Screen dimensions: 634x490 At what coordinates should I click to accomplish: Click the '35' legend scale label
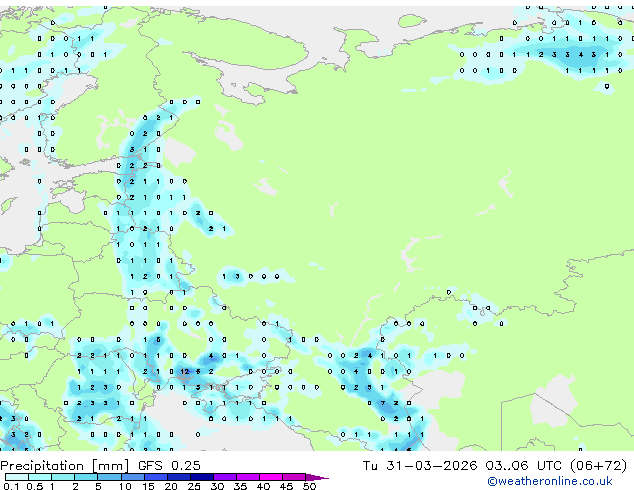point(240,486)
